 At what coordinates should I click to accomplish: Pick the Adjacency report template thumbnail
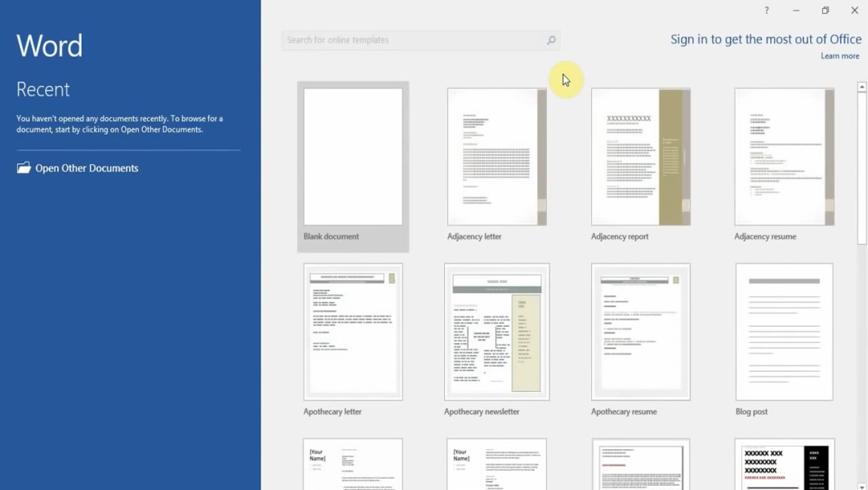coord(640,157)
